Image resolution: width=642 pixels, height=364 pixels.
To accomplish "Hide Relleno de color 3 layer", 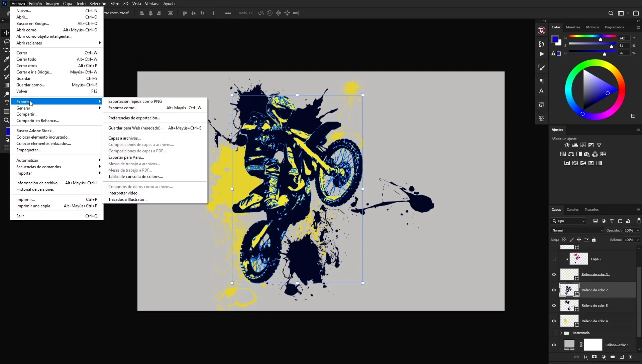I will tap(554, 275).
